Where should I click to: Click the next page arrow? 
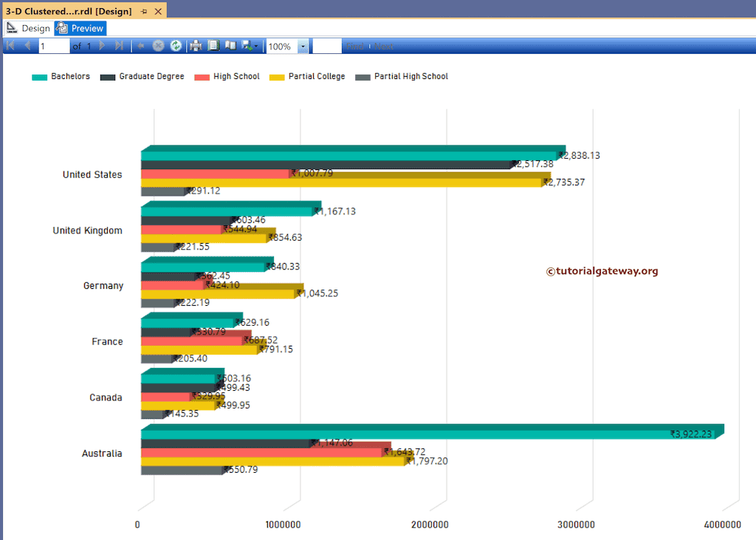101,45
